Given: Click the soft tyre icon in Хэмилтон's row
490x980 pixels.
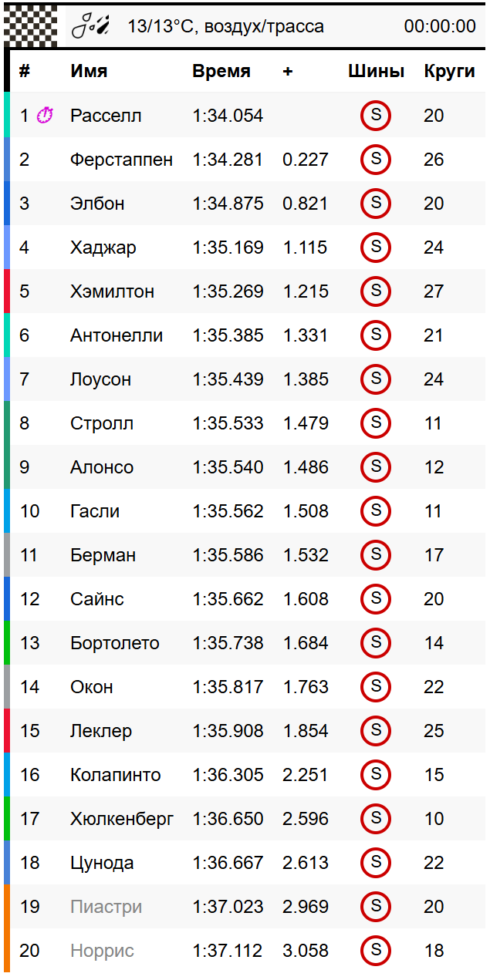Looking at the screenshot, I should pyautogui.click(x=376, y=291).
